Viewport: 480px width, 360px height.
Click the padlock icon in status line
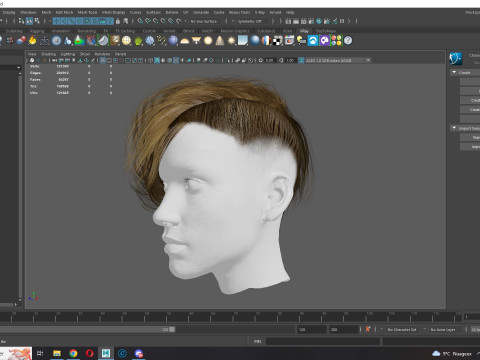[118, 21]
